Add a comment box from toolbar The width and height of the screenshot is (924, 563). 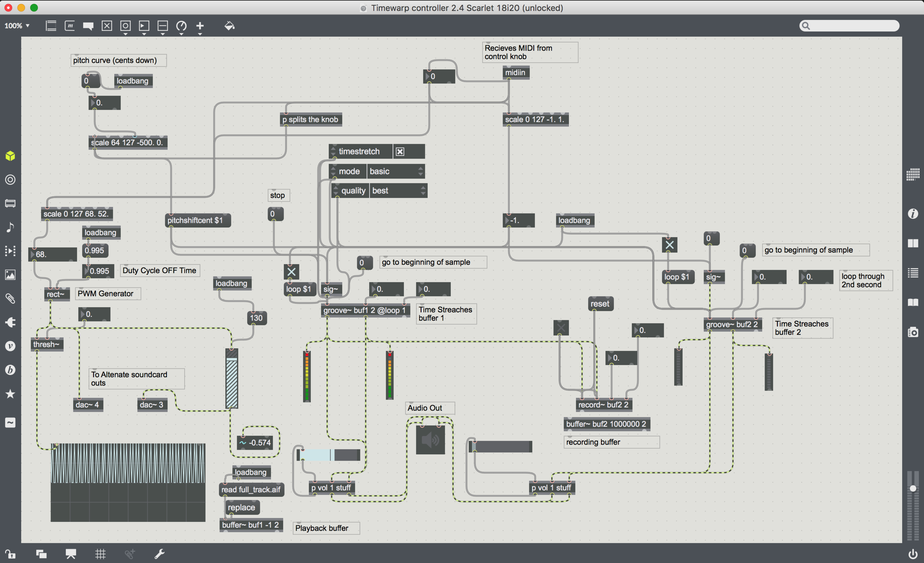click(x=88, y=26)
